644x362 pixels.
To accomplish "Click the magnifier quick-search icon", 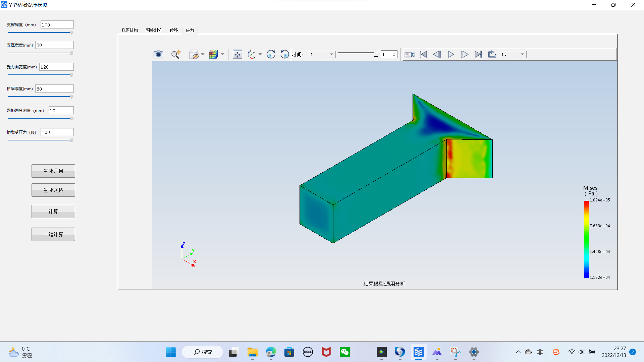I will tap(176, 54).
